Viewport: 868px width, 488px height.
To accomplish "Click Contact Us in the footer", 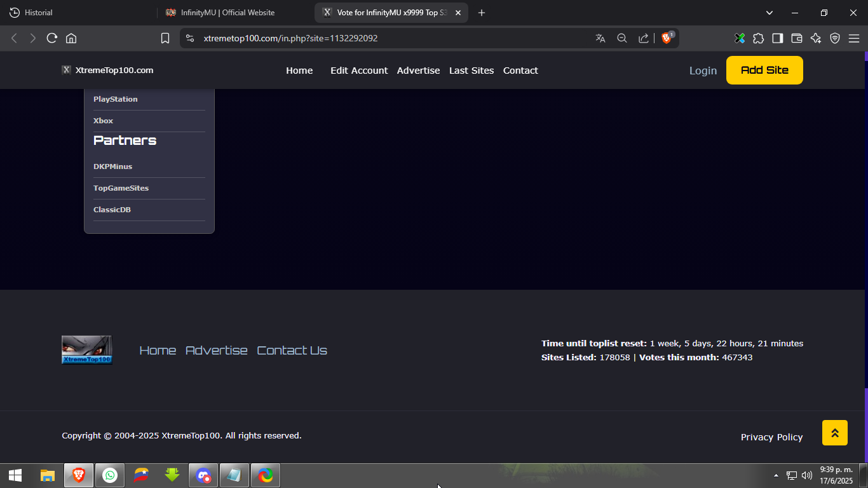I will 292,350.
